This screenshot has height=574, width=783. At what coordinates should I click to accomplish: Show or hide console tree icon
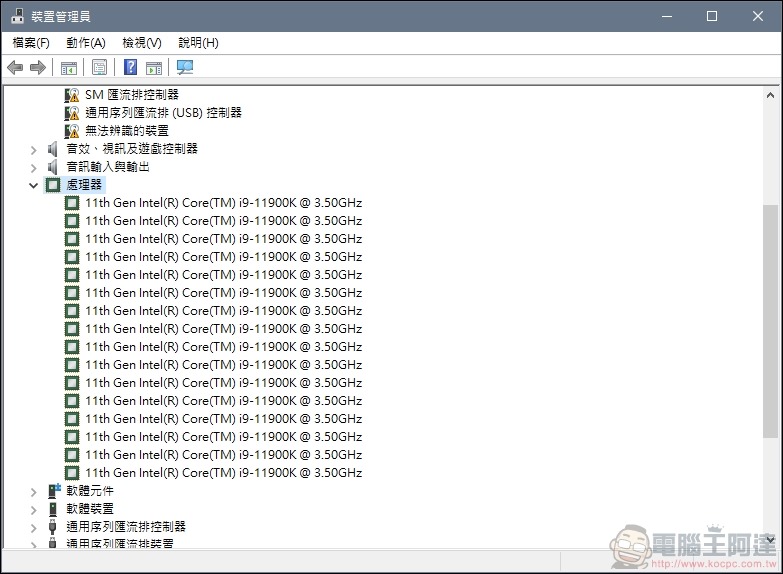coord(68,67)
